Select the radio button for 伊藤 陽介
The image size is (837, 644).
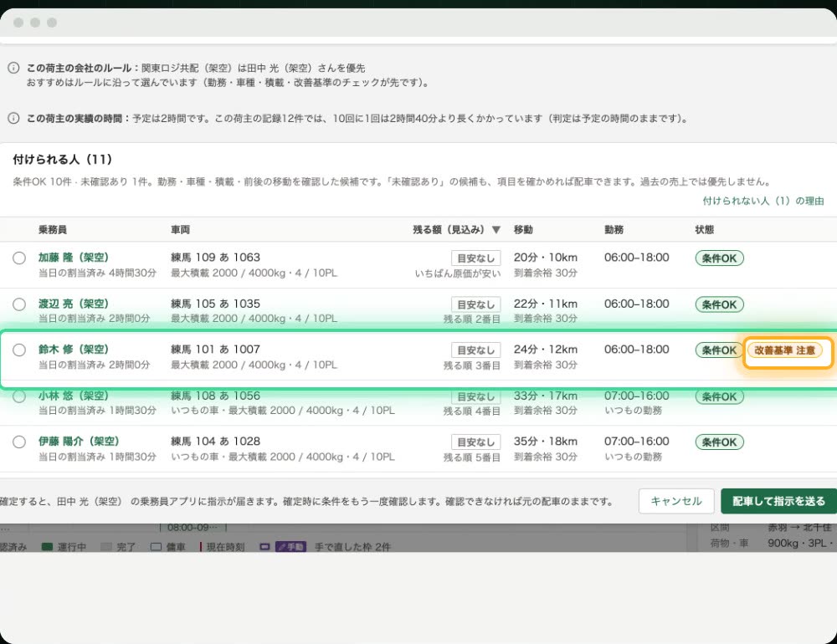19,442
